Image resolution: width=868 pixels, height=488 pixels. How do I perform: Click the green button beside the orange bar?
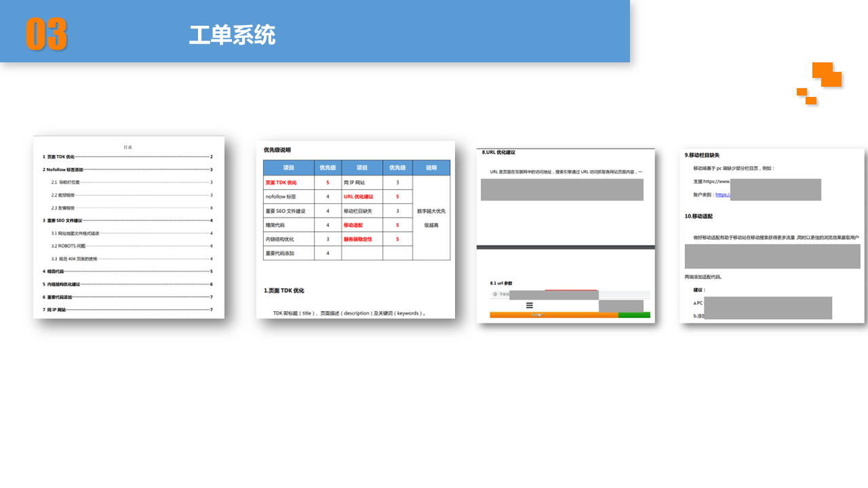(634, 315)
